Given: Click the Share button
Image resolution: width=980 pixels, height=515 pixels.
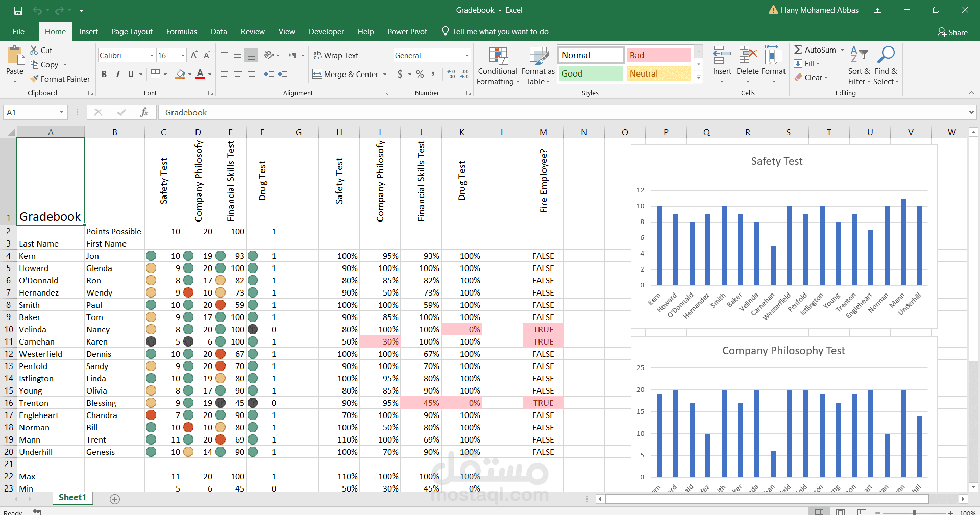Looking at the screenshot, I should click(952, 32).
